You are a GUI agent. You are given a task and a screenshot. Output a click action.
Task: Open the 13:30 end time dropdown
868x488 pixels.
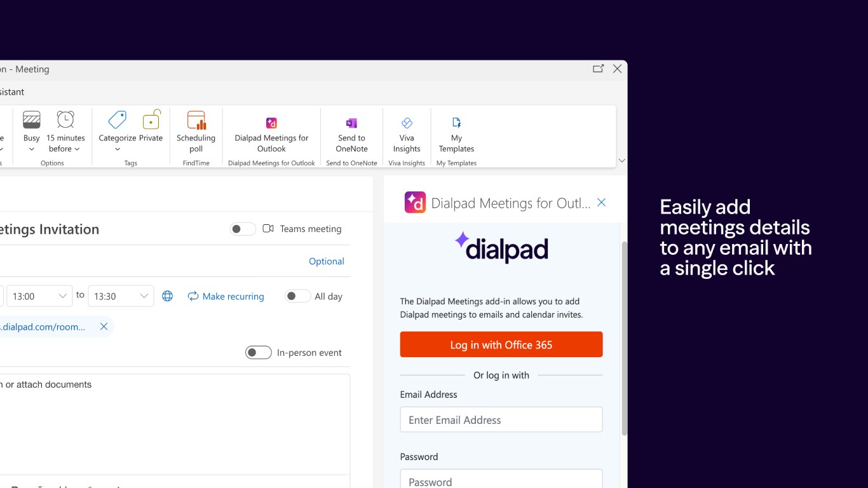tap(121, 296)
